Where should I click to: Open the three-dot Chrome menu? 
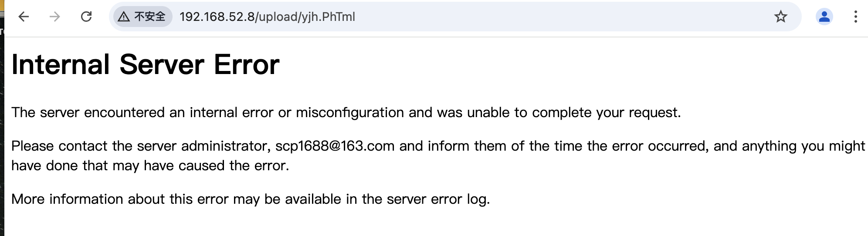[x=855, y=17]
